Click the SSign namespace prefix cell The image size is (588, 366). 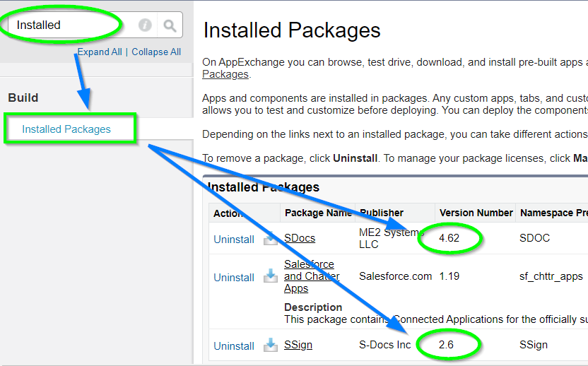[534, 345]
